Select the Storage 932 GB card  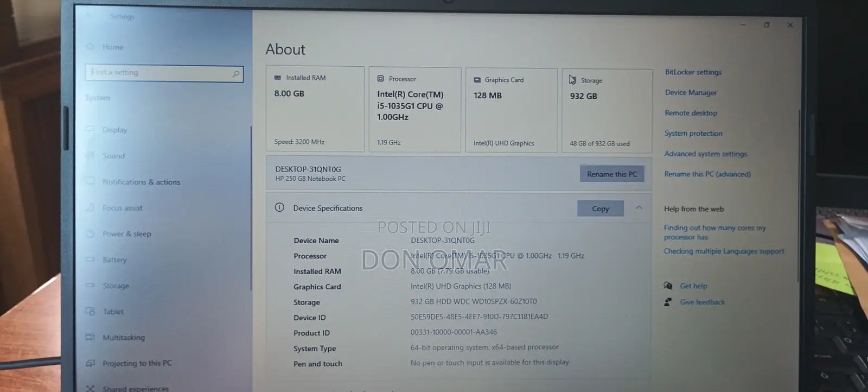[x=607, y=111]
